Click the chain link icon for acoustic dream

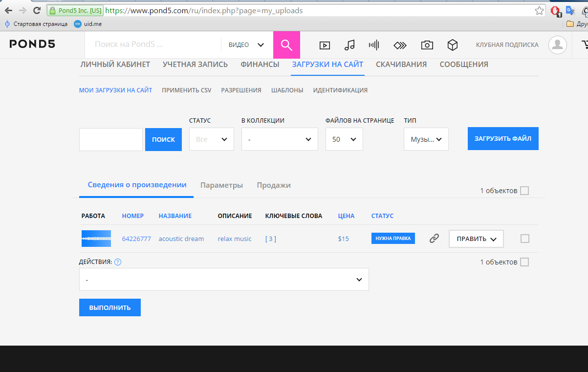pyautogui.click(x=434, y=239)
